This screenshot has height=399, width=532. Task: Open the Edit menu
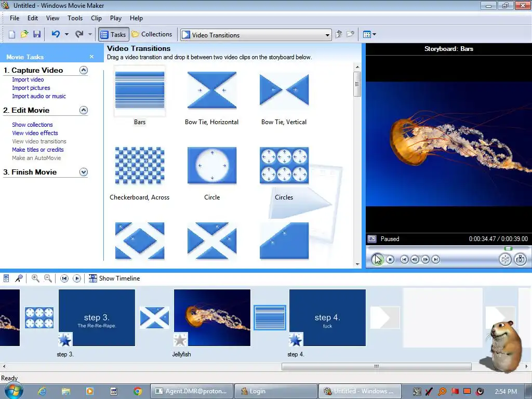tap(33, 18)
